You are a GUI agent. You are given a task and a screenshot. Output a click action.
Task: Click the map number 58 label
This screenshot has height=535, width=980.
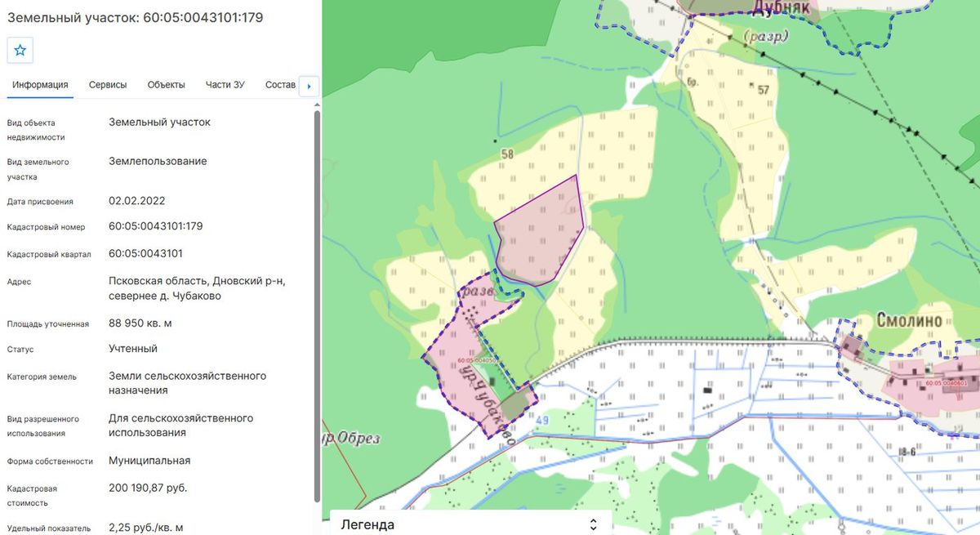[x=507, y=154]
